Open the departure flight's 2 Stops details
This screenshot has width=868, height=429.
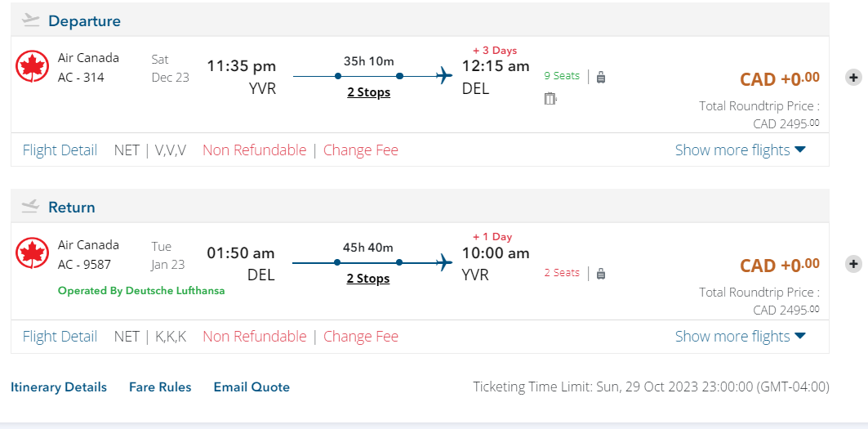click(368, 92)
